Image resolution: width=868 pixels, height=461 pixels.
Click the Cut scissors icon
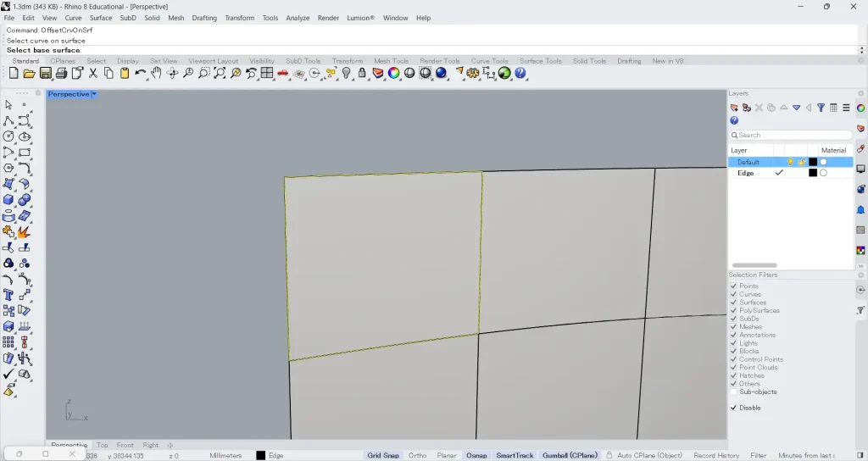point(93,73)
